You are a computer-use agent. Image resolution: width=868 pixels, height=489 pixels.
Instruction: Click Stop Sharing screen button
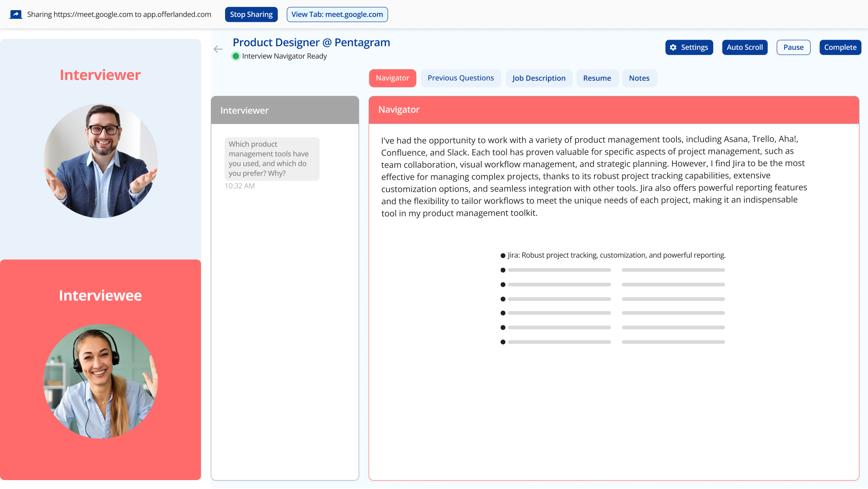tap(250, 14)
